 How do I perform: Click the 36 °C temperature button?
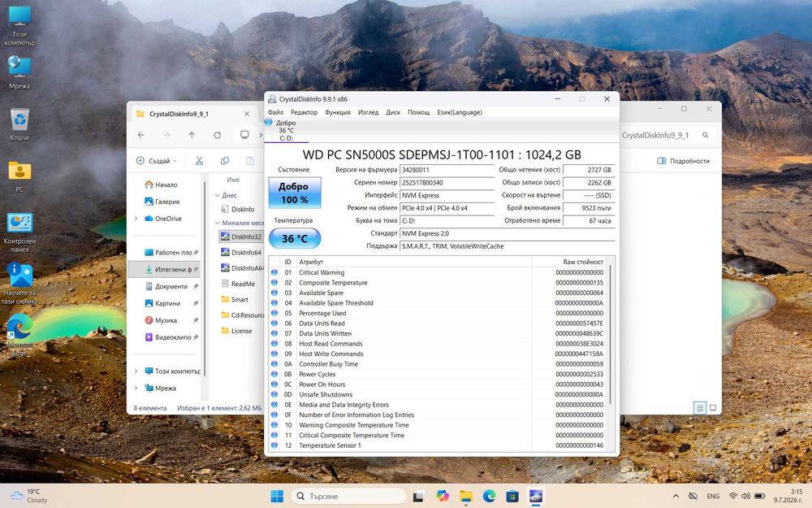point(294,238)
